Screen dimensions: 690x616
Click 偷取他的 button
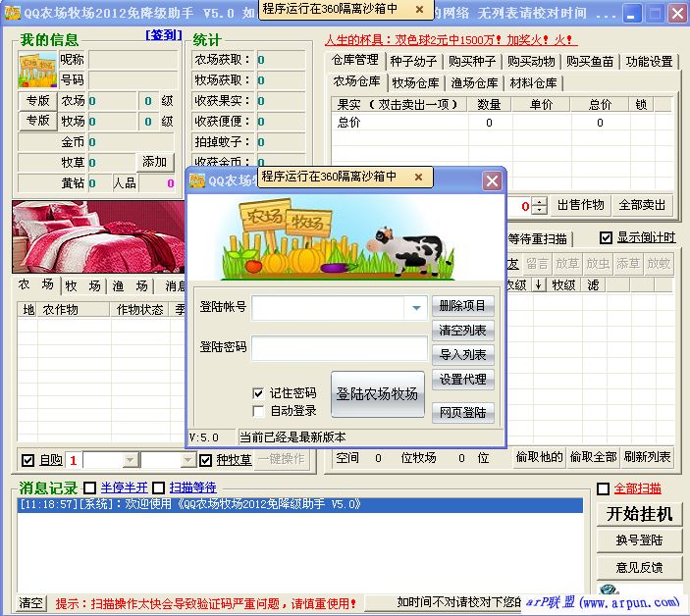[x=540, y=458]
